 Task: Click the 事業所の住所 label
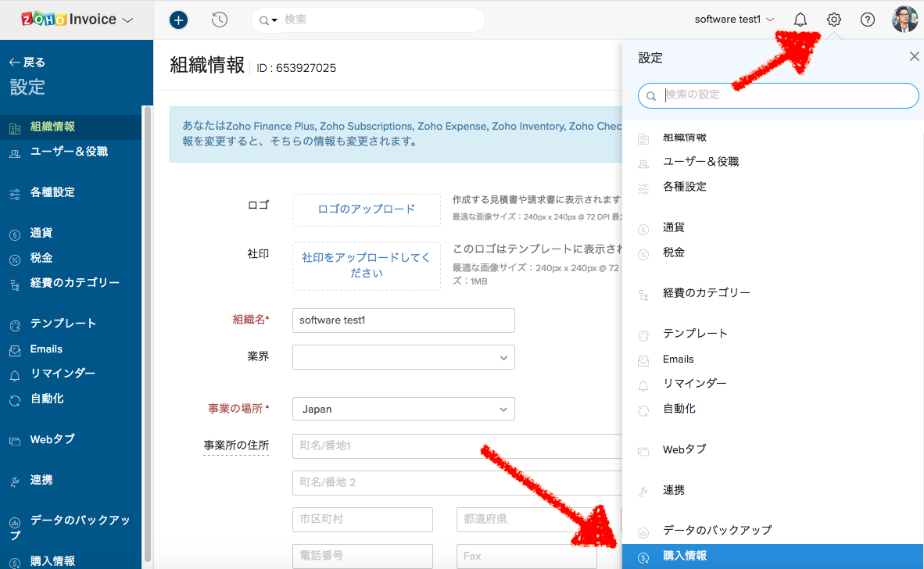tap(236, 446)
